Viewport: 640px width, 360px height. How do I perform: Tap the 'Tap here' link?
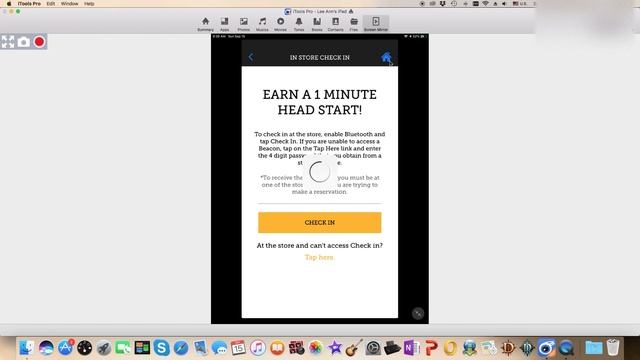[319, 257]
